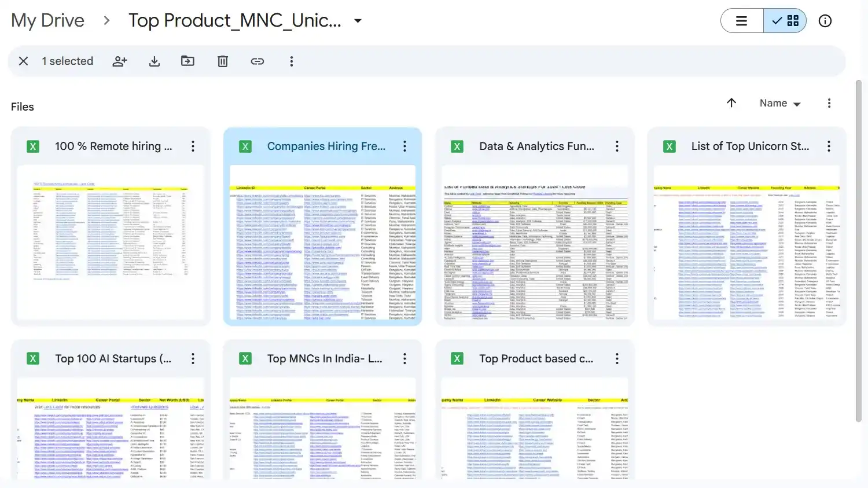
Task: Click Excel icon of Data & Analytics Fun...
Action: click(457, 146)
